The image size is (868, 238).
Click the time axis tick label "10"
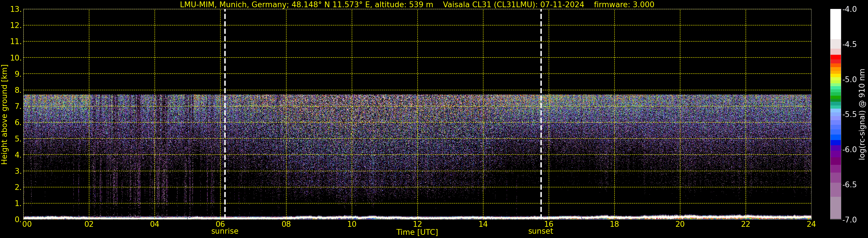click(352, 224)
